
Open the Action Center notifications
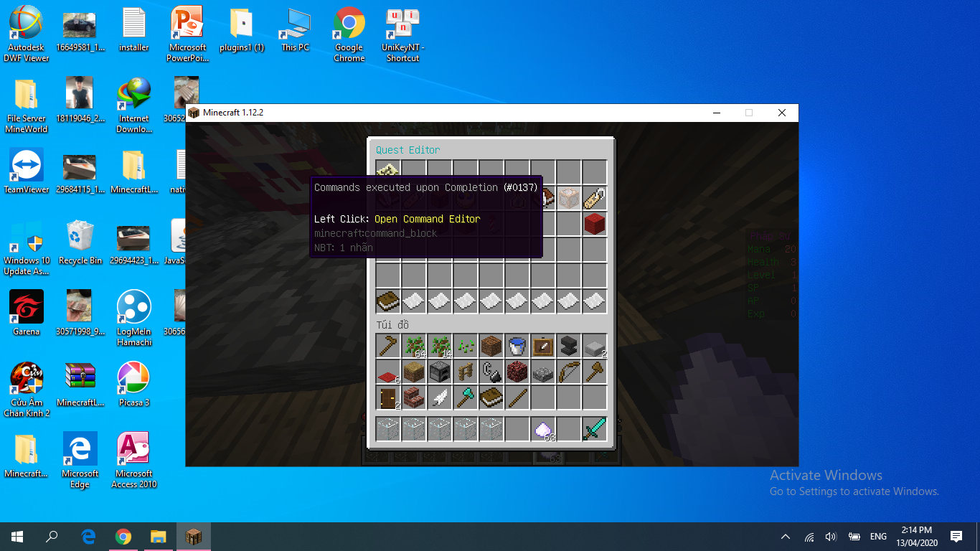pyautogui.click(x=956, y=537)
